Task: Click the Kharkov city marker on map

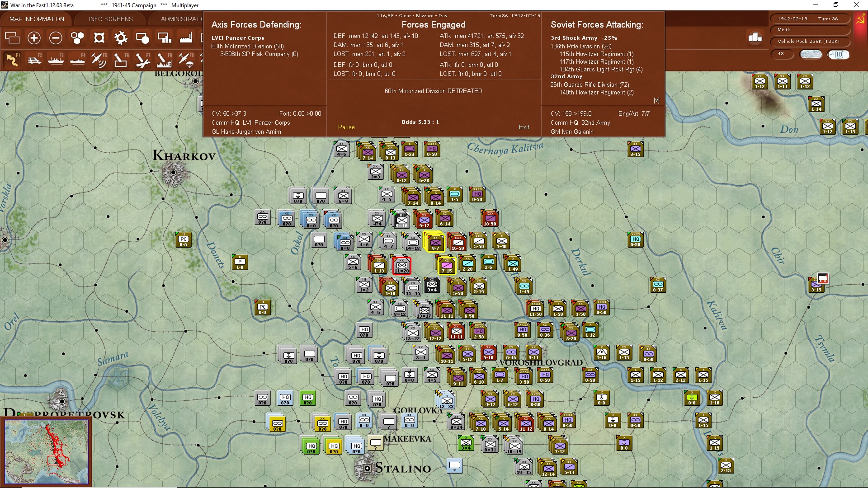Action: point(173,172)
